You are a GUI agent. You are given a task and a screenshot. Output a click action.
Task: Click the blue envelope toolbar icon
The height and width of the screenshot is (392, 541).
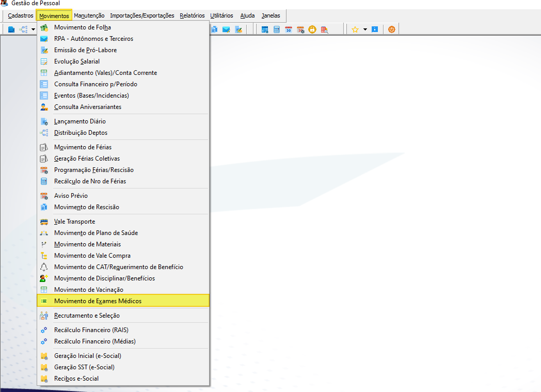(226, 29)
